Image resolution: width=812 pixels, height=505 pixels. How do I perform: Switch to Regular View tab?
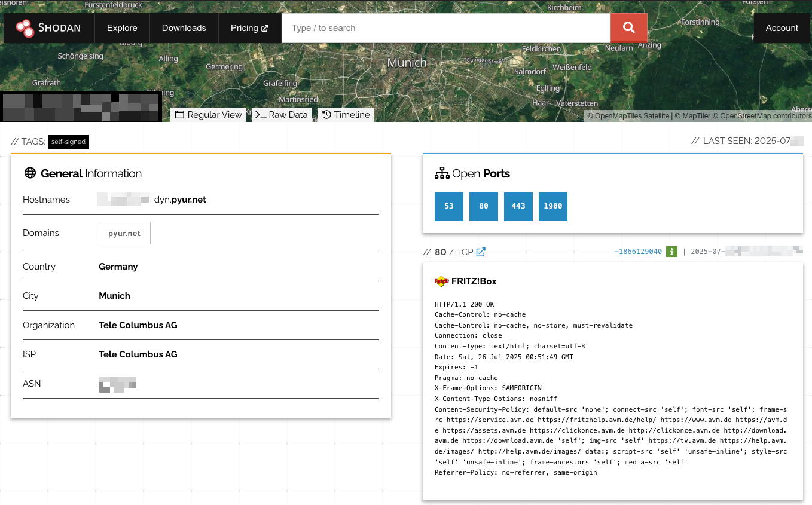pos(208,115)
